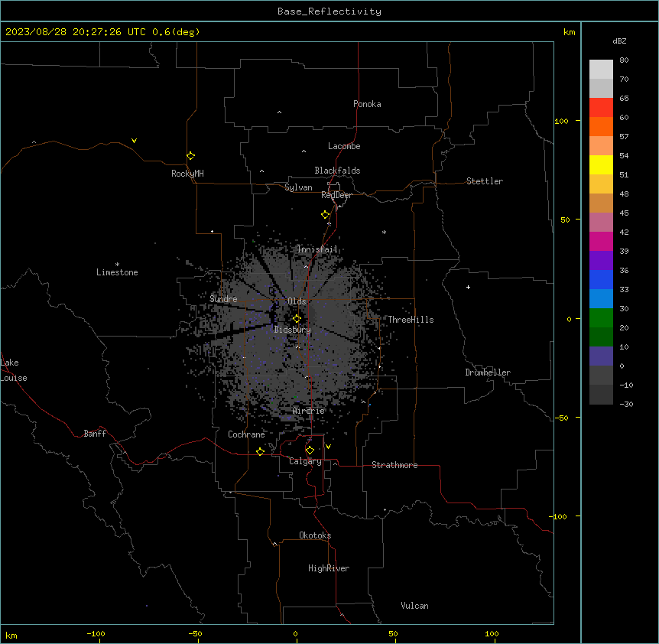Click the Stettler city label
This screenshot has height=644, width=659.
point(485,181)
